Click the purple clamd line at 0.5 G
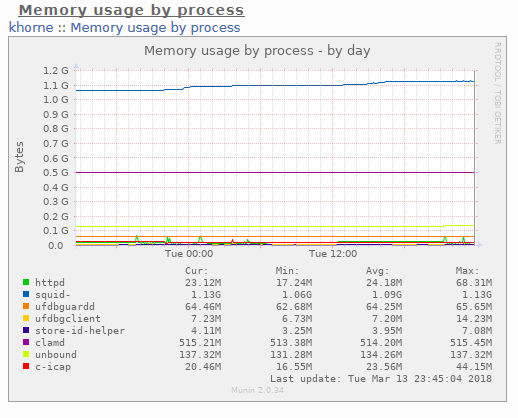This screenshot has width=518, height=418. tap(275, 172)
